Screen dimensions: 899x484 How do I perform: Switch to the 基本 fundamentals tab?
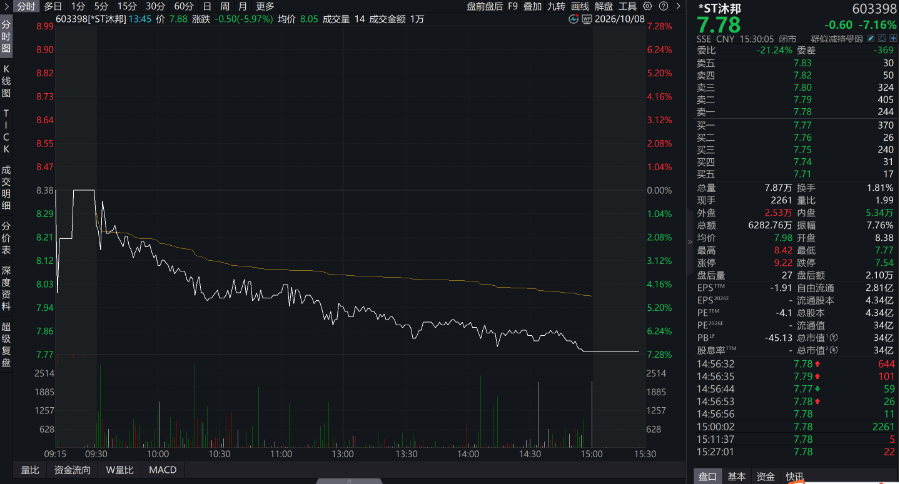click(736, 476)
